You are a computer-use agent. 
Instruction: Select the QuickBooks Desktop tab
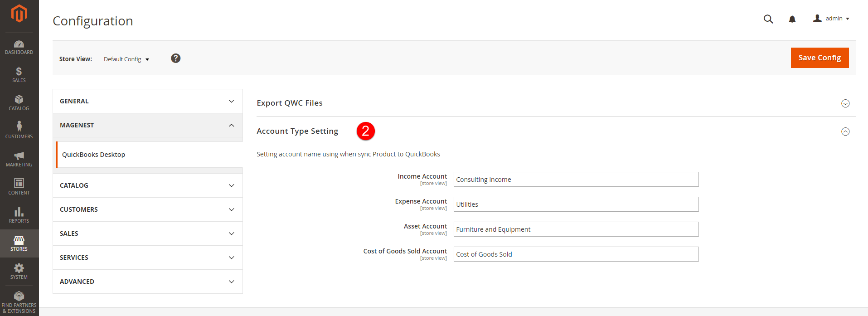94,155
